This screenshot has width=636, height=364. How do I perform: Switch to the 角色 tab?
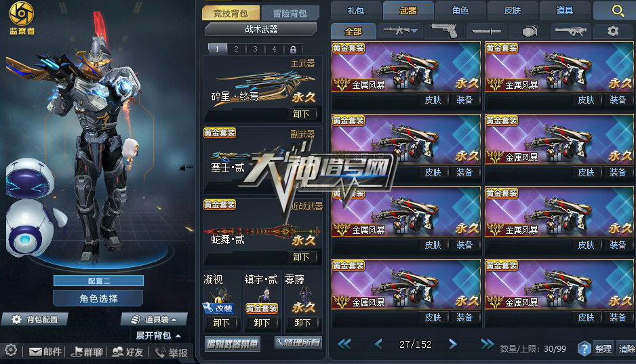tap(460, 11)
